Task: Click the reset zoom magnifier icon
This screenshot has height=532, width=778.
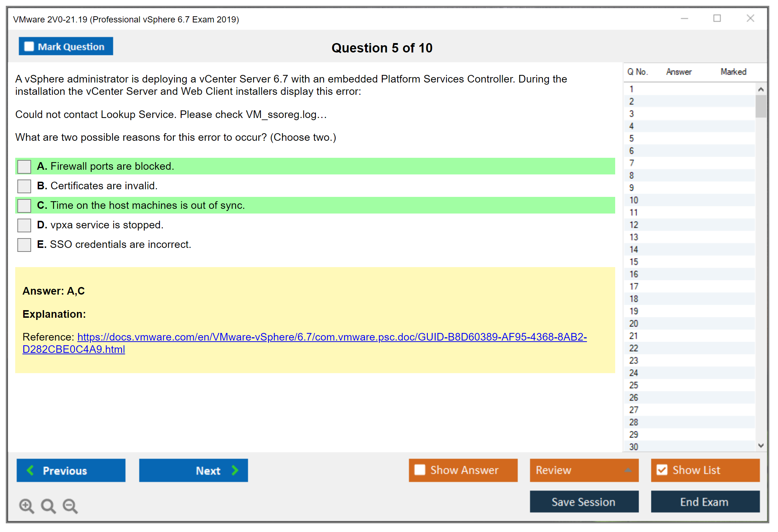Action: tap(48, 506)
